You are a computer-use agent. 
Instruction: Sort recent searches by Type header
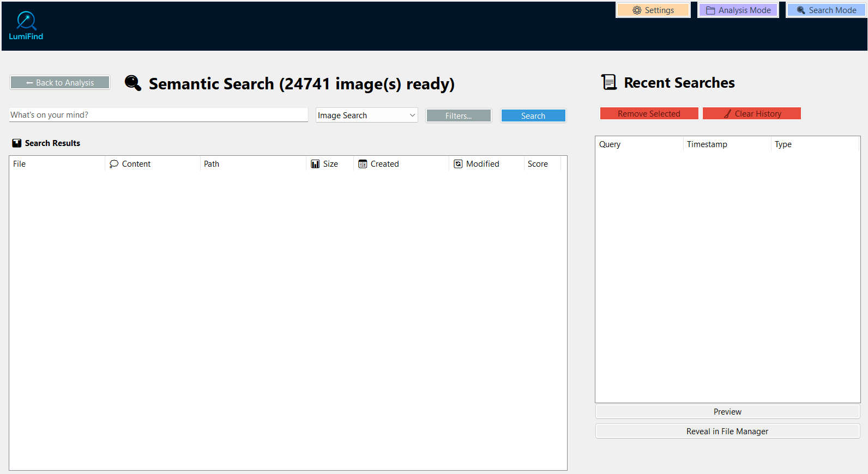pyautogui.click(x=815, y=144)
